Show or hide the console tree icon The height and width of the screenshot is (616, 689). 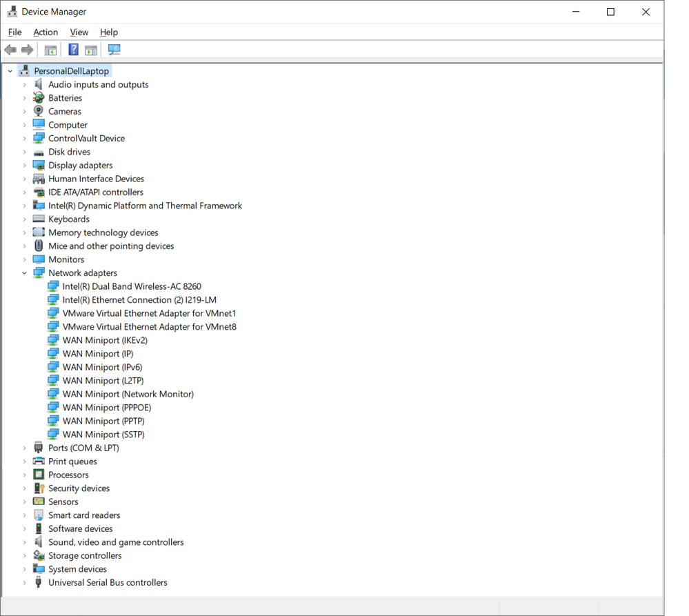tap(50, 50)
